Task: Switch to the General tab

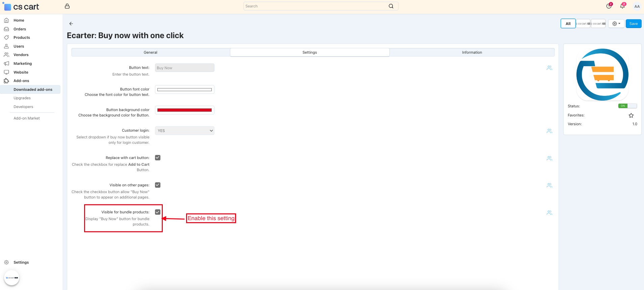Action: (x=151, y=52)
